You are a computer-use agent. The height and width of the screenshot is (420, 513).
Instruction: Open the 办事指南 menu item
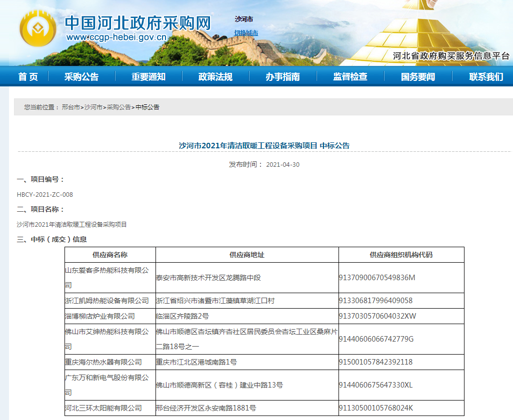pos(282,77)
